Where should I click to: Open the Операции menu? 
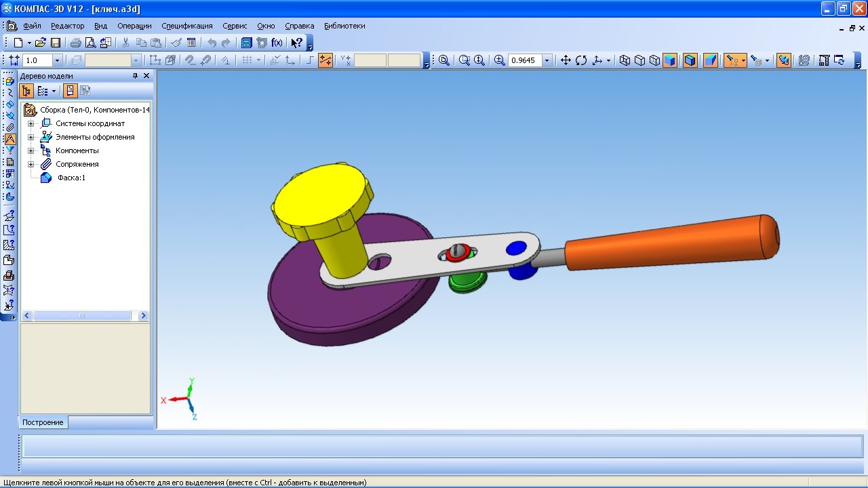click(134, 26)
